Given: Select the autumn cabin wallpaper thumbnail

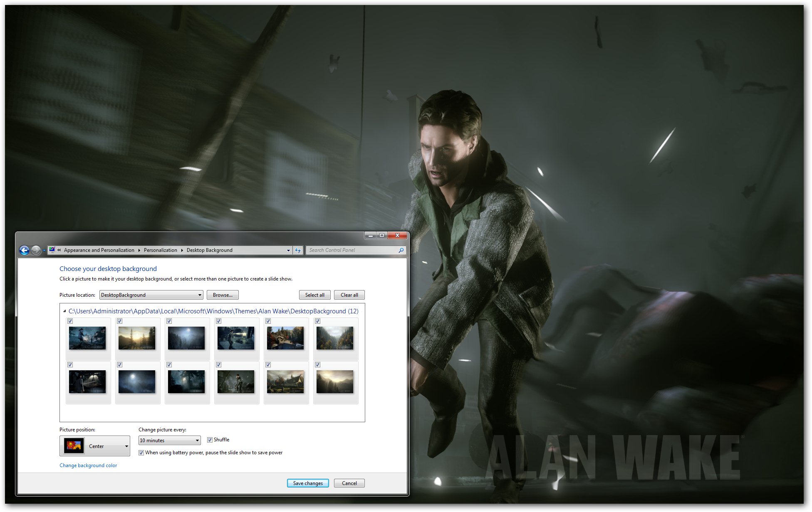Looking at the screenshot, I should [x=285, y=338].
